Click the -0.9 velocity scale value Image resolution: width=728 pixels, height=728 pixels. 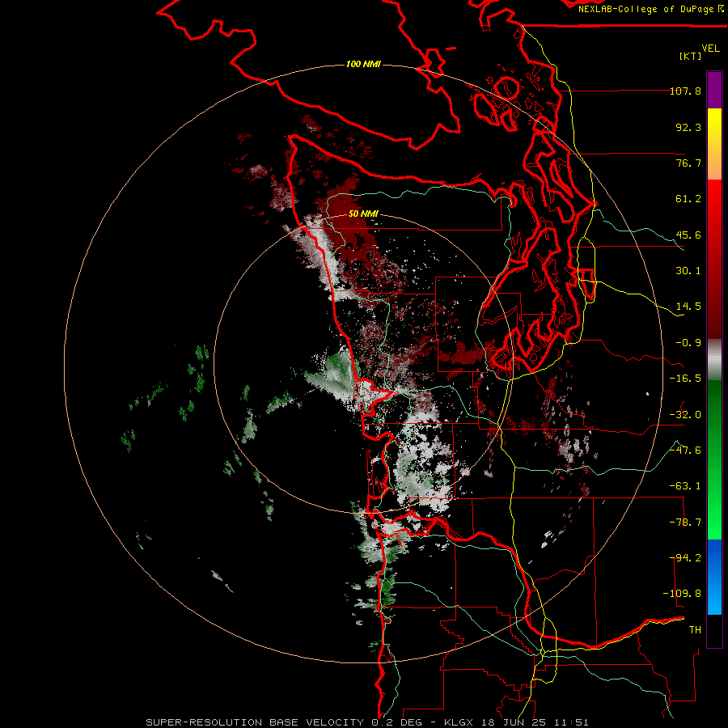click(x=688, y=343)
